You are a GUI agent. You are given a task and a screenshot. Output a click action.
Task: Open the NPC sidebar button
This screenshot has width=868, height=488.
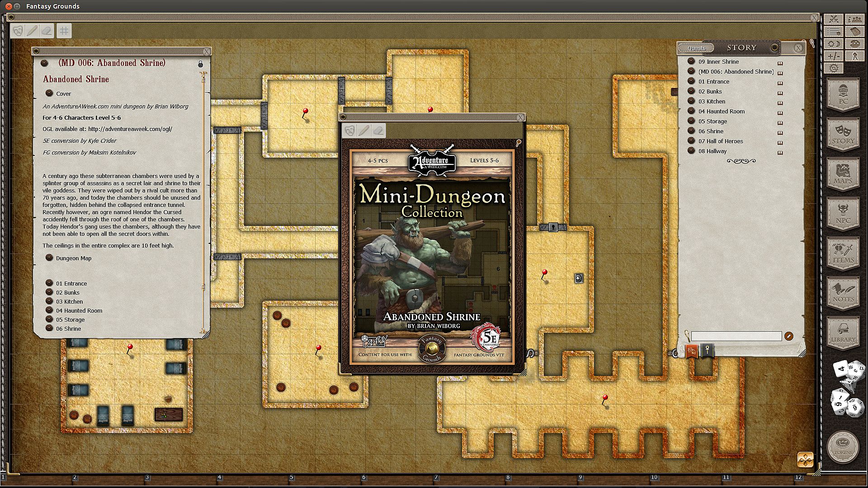(x=843, y=214)
